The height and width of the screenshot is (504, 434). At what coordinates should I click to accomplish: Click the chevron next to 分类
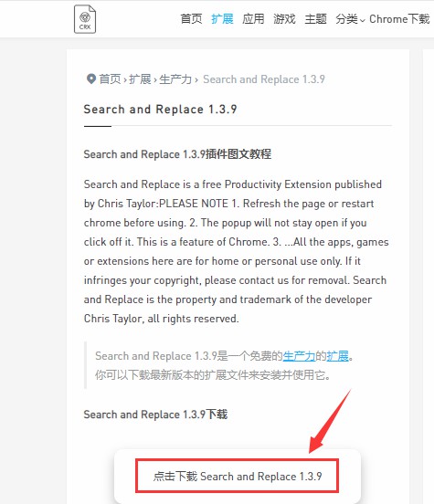tap(363, 21)
